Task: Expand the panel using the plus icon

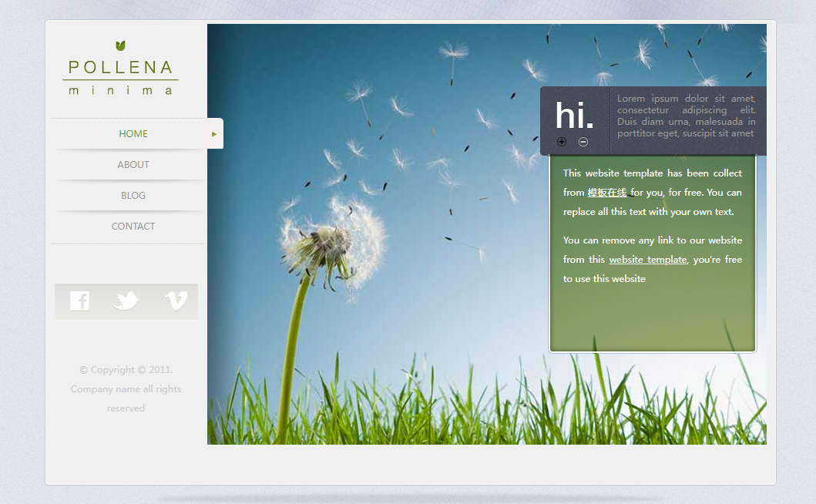Action: pyautogui.click(x=562, y=142)
